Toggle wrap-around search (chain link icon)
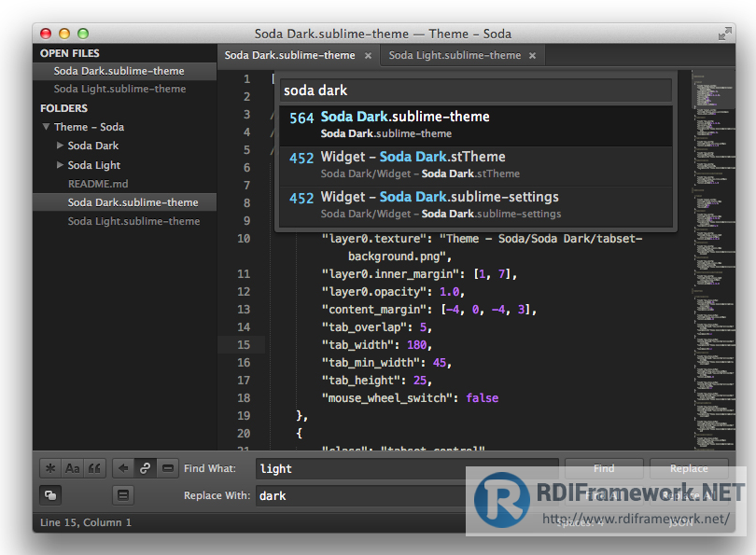The image size is (756, 555). 145,468
